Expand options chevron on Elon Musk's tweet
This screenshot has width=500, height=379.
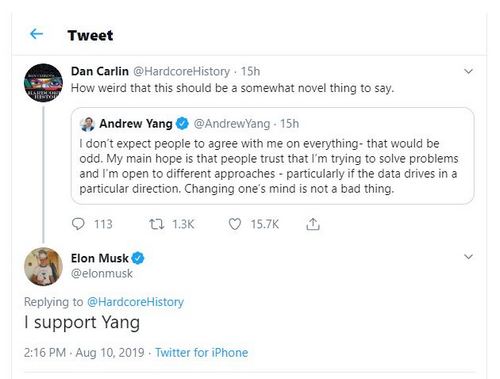[x=468, y=257]
